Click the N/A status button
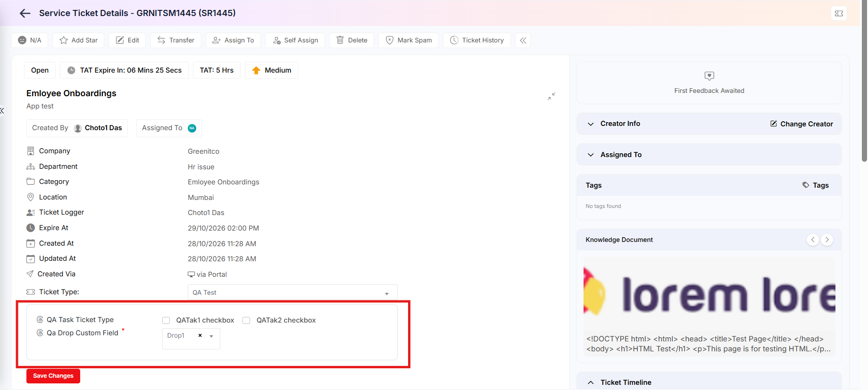This screenshot has width=868, height=390. tap(30, 40)
